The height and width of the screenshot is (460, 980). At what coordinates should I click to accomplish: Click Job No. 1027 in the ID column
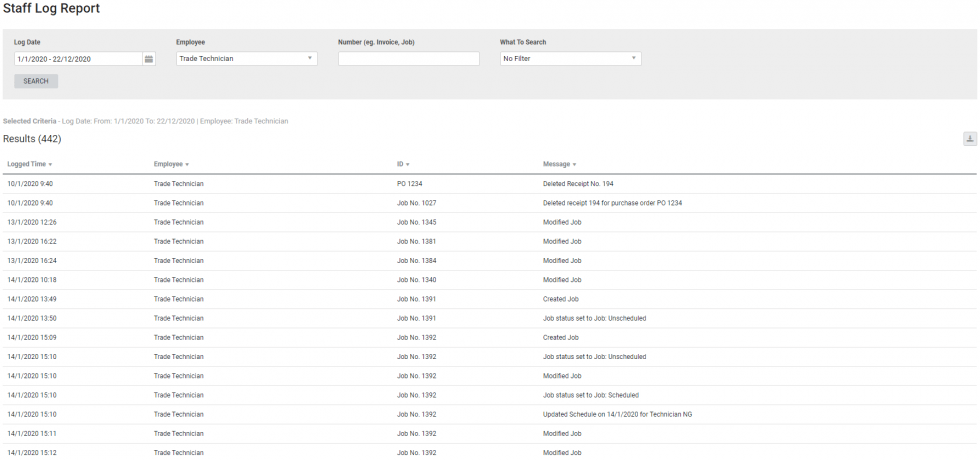[417, 203]
